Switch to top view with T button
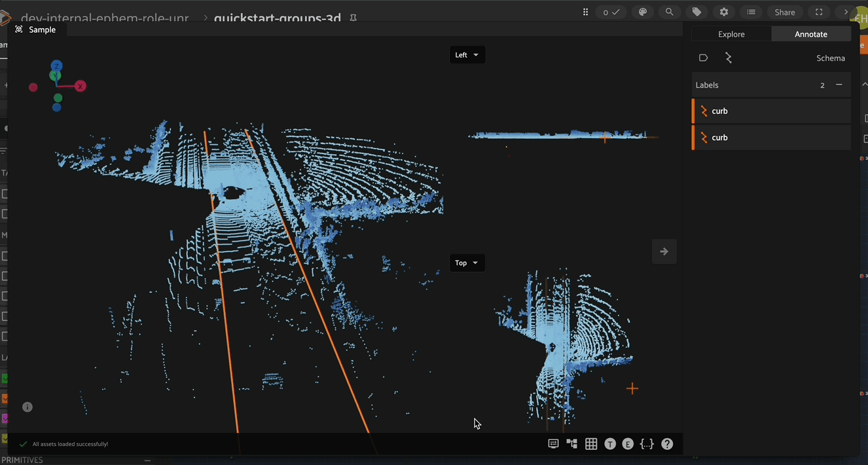This screenshot has width=868, height=465. point(610,444)
